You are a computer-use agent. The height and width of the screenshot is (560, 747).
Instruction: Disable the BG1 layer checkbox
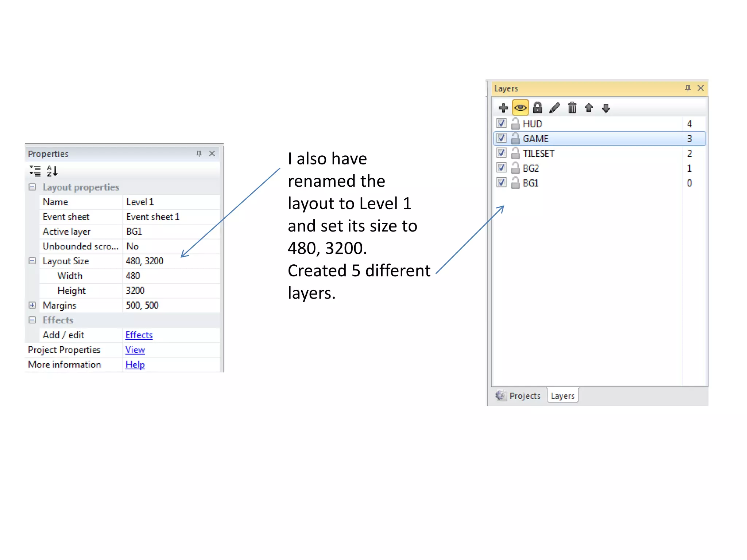[502, 182]
